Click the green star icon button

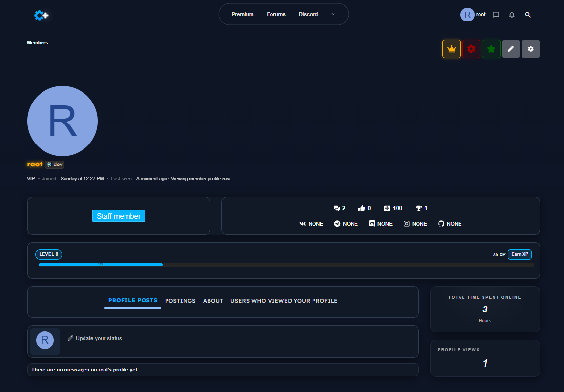click(x=491, y=49)
